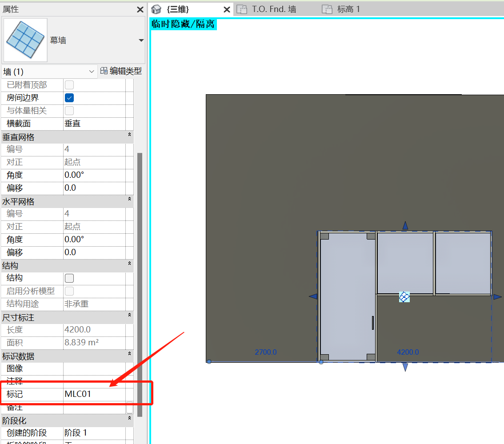Screen dimensions: 504x444
Task: Select the tall left glass door panel
Action: click(x=348, y=296)
